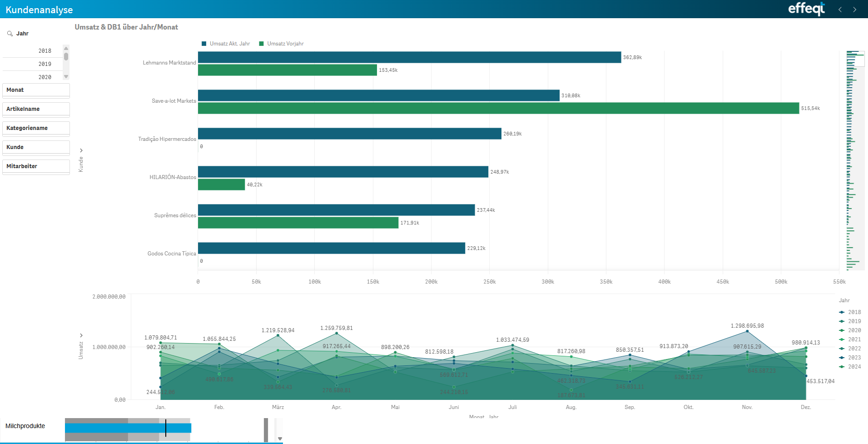Screen dimensions: 868x444
Task: Open the Kategoriename filter pane
Action: coord(36,128)
